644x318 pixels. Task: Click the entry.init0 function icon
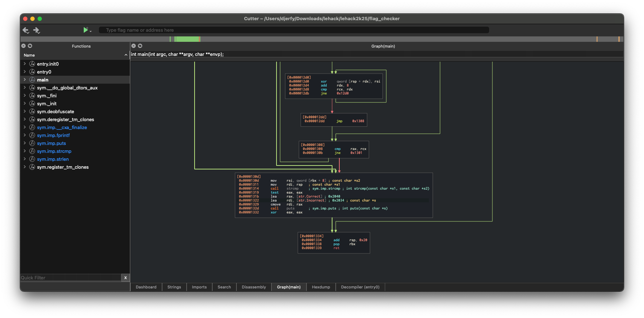(x=32, y=64)
